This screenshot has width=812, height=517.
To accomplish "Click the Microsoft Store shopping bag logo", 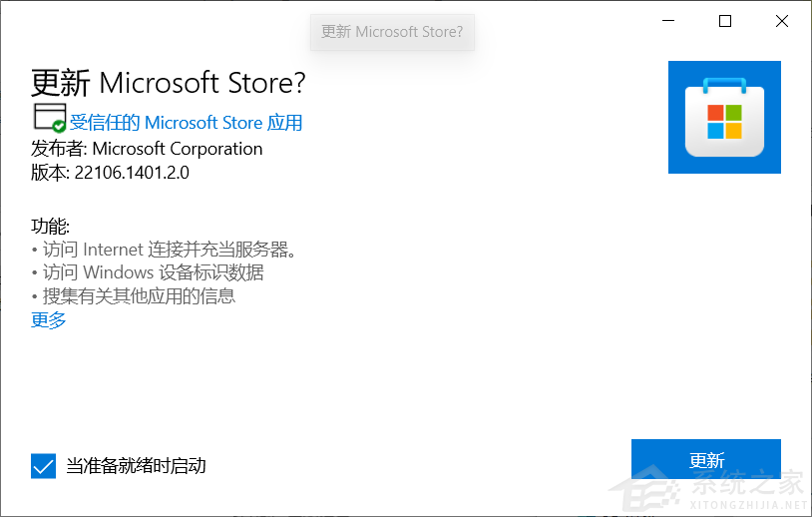I will pyautogui.click(x=724, y=117).
